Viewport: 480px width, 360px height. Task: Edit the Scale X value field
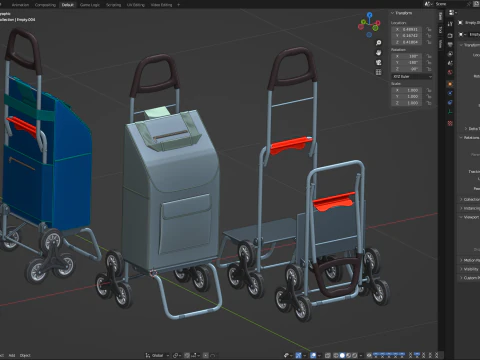tap(407, 90)
